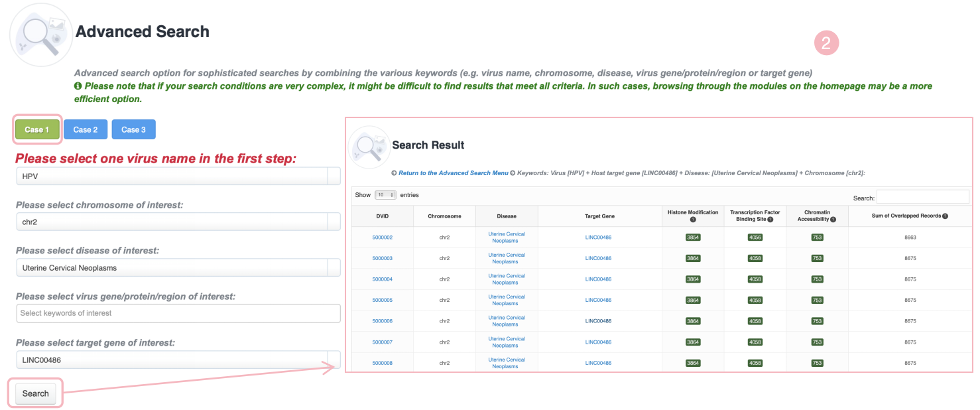Click the green info icon in the note
Screen dimensions: 980x410
[78, 86]
